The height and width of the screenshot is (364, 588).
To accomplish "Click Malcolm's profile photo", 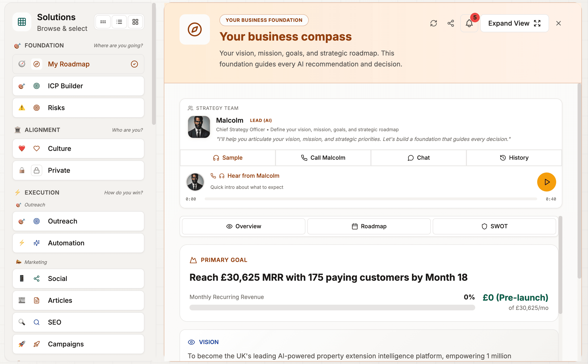I will pyautogui.click(x=199, y=127).
